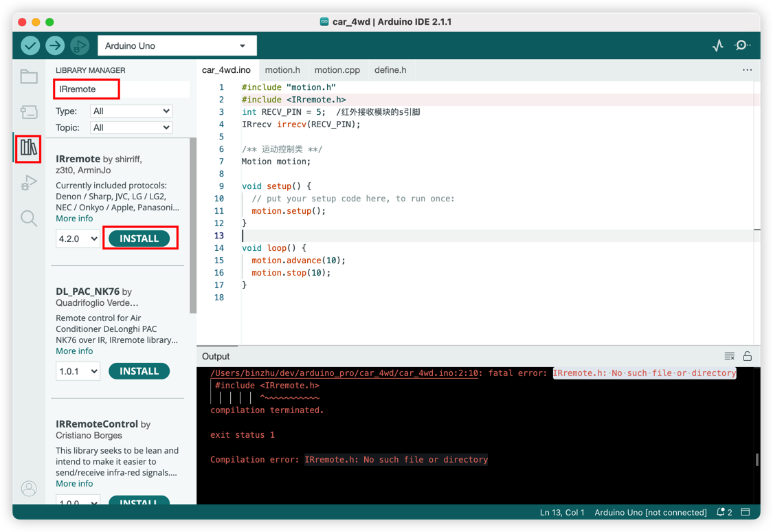
Task: Open the Boards Manager sidebar icon
Action: pyautogui.click(x=28, y=112)
